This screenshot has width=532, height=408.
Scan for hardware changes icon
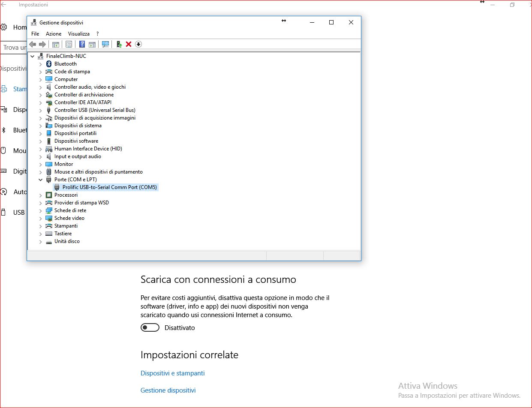pos(105,44)
